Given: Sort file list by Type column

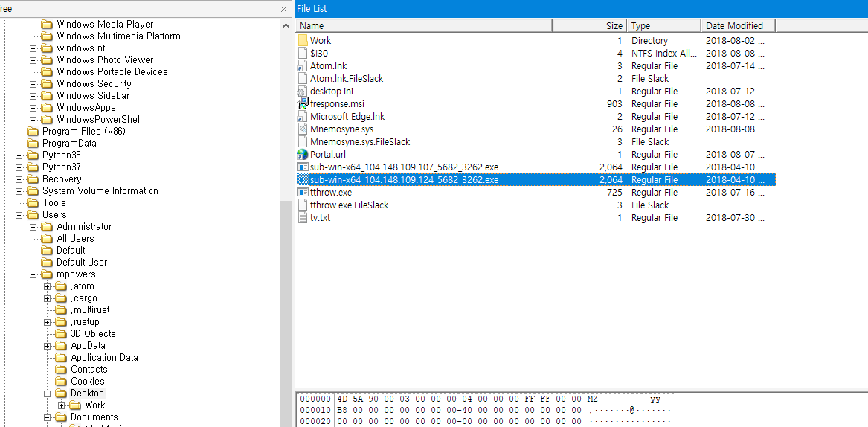Looking at the screenshot, I should tap(663, 25).
